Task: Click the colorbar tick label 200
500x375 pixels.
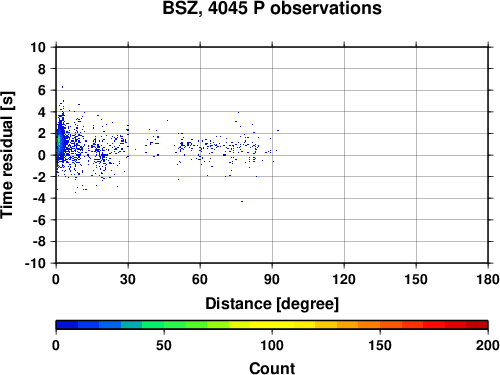Action: (x=487, y=345)
